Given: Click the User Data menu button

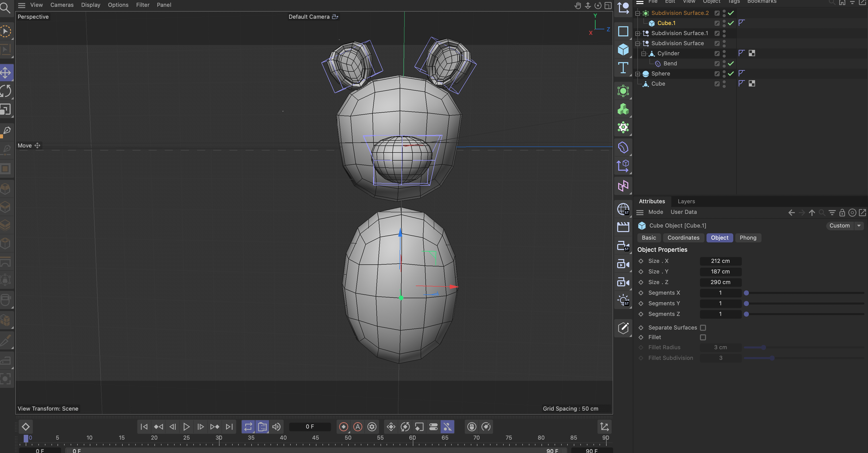Looking at the screenshot, I should coord(683,212).
